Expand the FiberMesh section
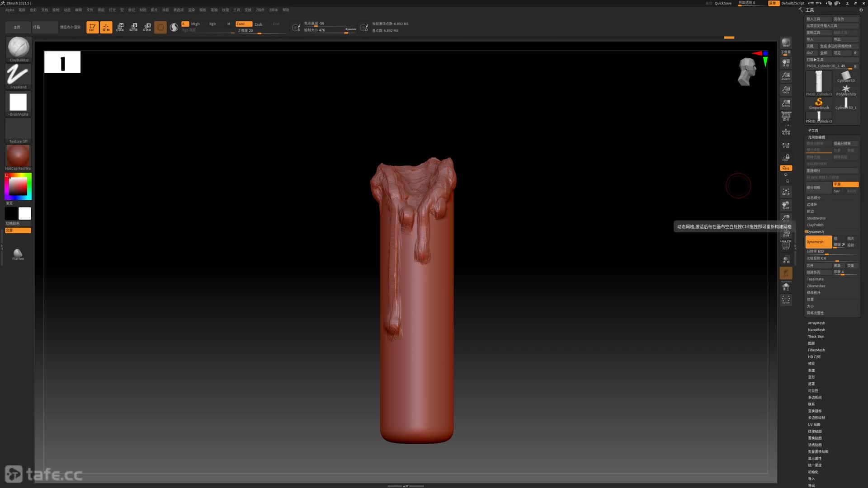The width and height of the screenshot is (868, 488). click(x=816, y=350)
